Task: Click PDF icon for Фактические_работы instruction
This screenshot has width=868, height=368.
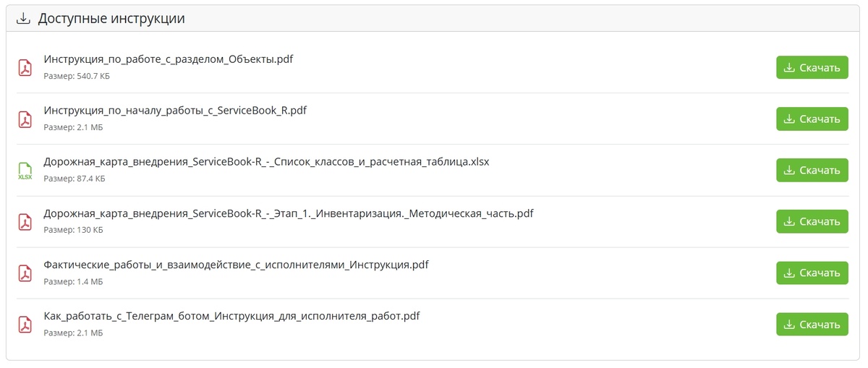Action: tap(25, 273)
